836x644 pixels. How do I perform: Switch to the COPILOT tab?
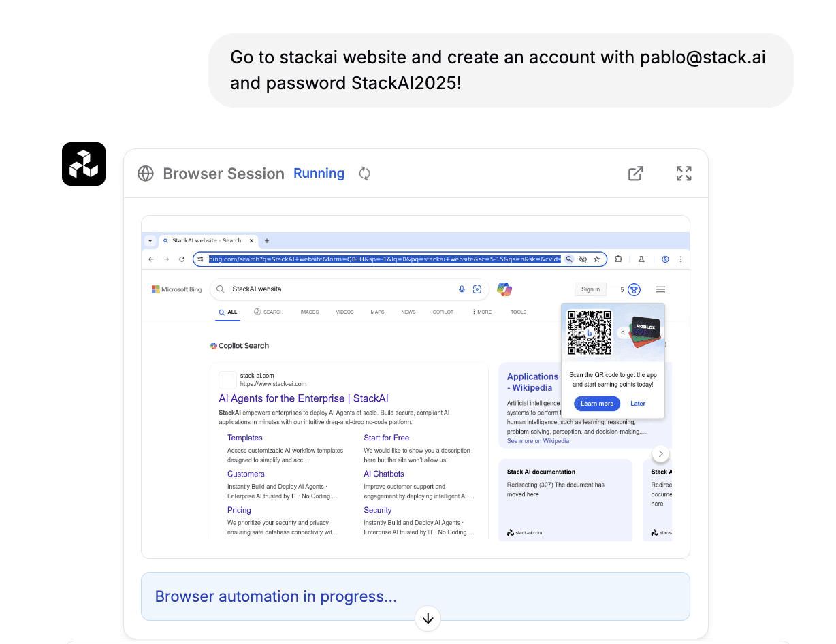coord(443,312)
